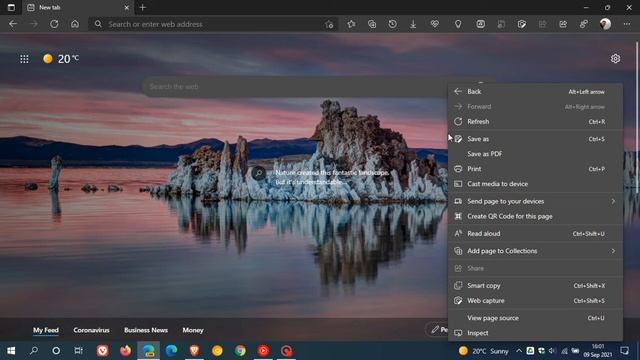Click the image info search circle icon
The image size is (640, 360).
pyautogui.click(x=258, y=173)
